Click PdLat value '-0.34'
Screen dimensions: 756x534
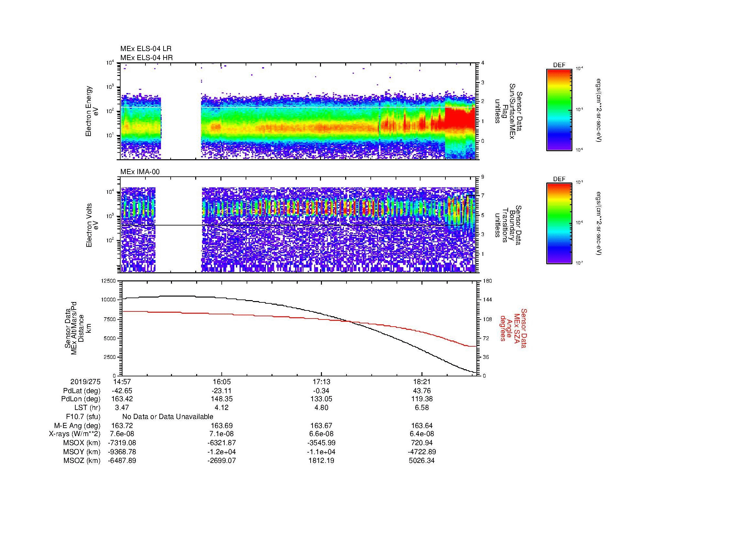321,391
